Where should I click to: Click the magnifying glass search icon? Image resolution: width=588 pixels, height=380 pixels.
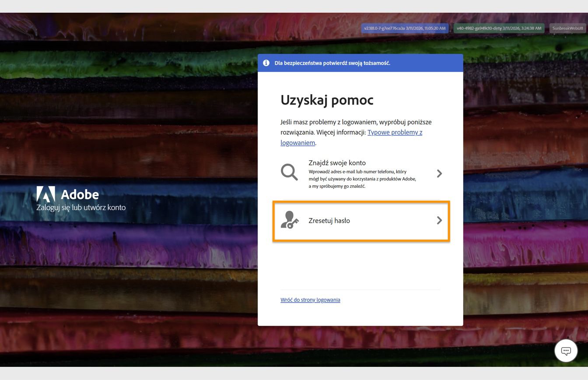(x=289, y=172)
